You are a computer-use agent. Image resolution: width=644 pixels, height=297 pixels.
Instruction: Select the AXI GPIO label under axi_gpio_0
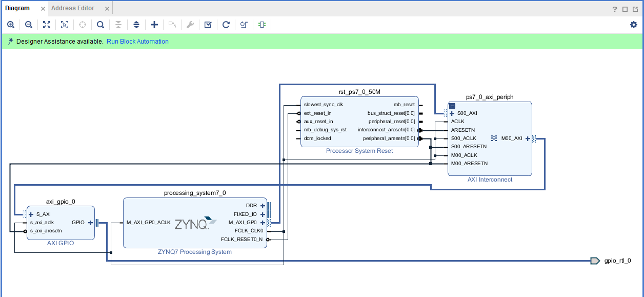(61, 243)
